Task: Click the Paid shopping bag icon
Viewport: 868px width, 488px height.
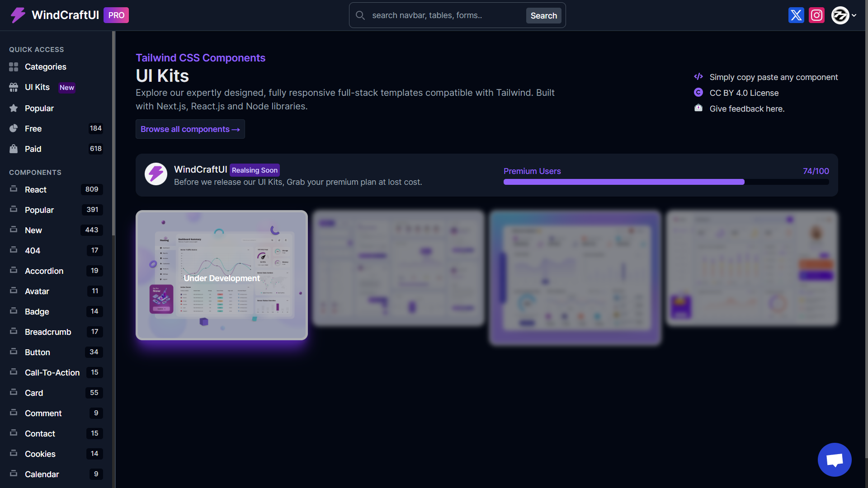Action: pyautogui.click(x=14, y=149)
